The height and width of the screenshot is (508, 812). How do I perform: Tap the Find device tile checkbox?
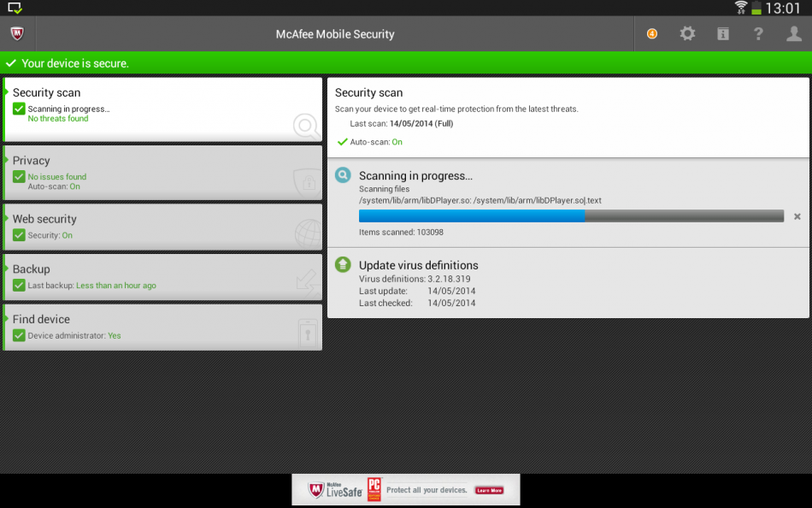(19, 335)
